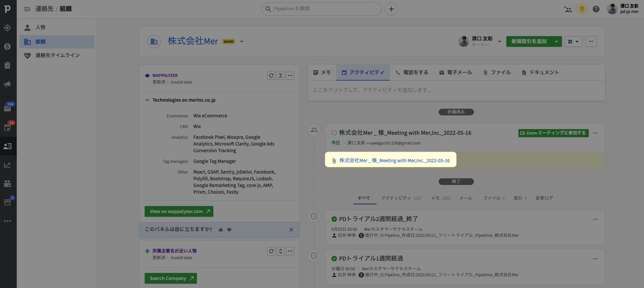Select the Contacts sidebar icon

[8, 146]
